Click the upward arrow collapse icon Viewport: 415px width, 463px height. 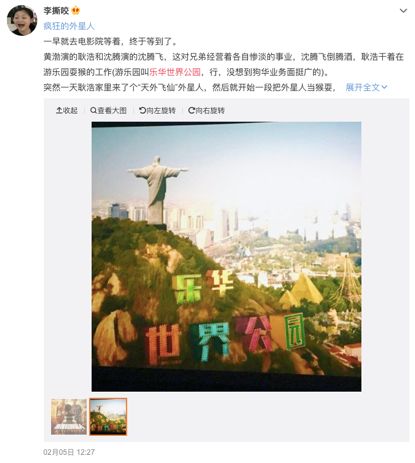point(59,110)
